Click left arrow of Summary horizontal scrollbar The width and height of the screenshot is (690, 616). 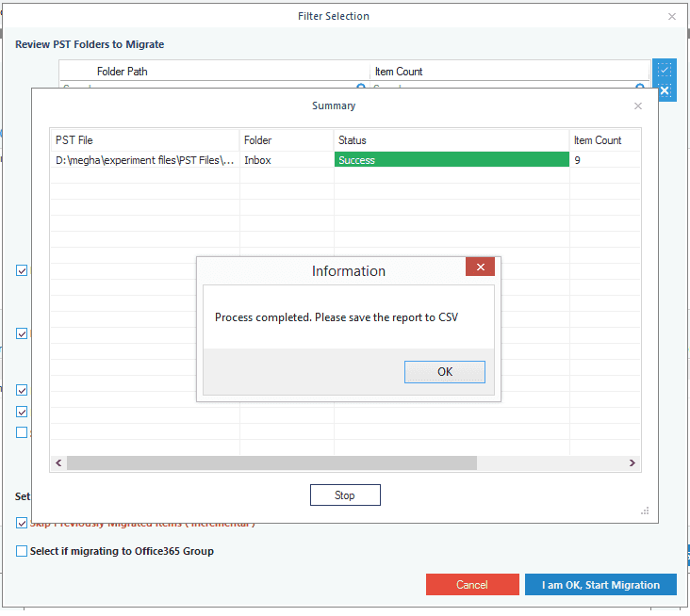click(x=58, y=462)
